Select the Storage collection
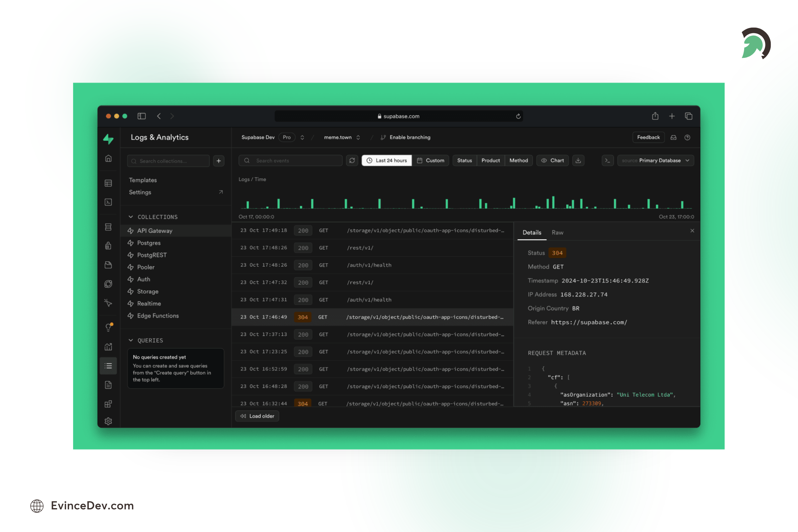This screenshot has width=798, height=532. (176, 292)
